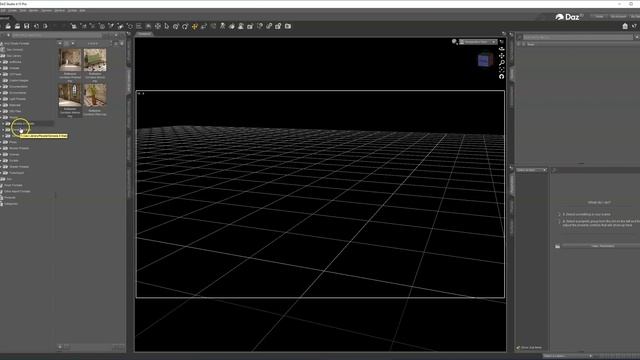Expand the Environments folder arrow
This screenshot has width=640, height=360.
pos(1,93)
